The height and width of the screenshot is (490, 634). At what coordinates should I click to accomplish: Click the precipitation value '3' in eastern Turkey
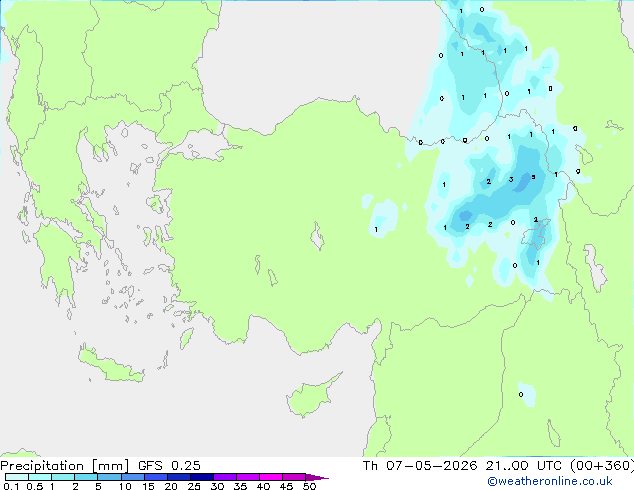pos(511,180)
